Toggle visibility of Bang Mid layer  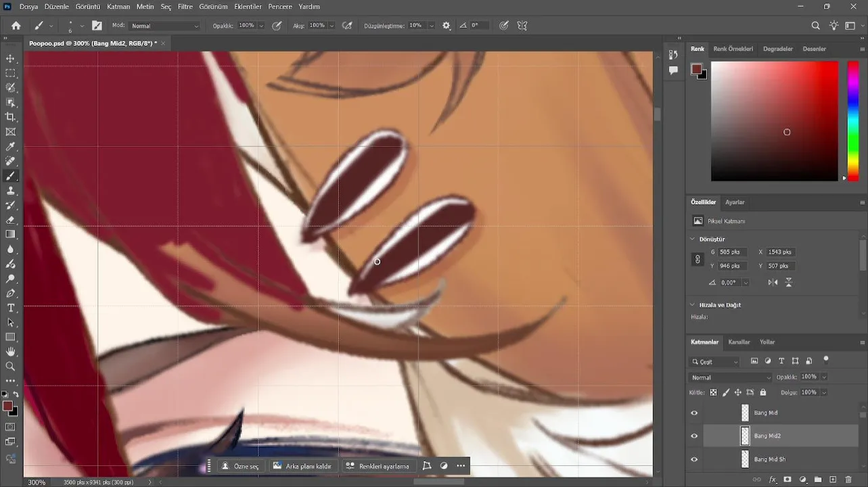click(x=694, y=413)
